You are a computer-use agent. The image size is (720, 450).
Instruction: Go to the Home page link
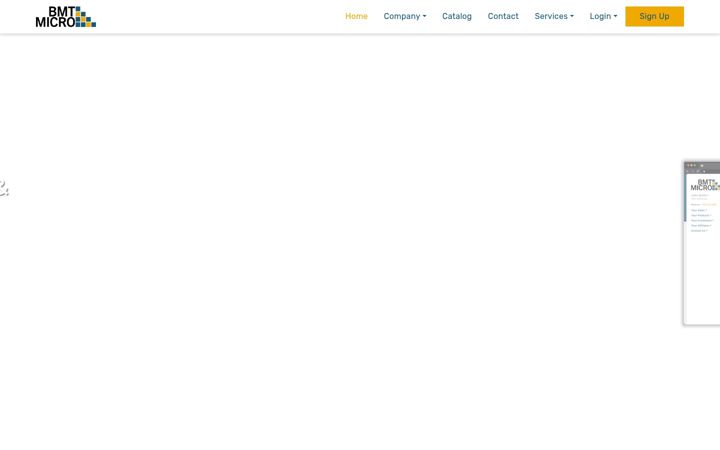click(356, 16)
